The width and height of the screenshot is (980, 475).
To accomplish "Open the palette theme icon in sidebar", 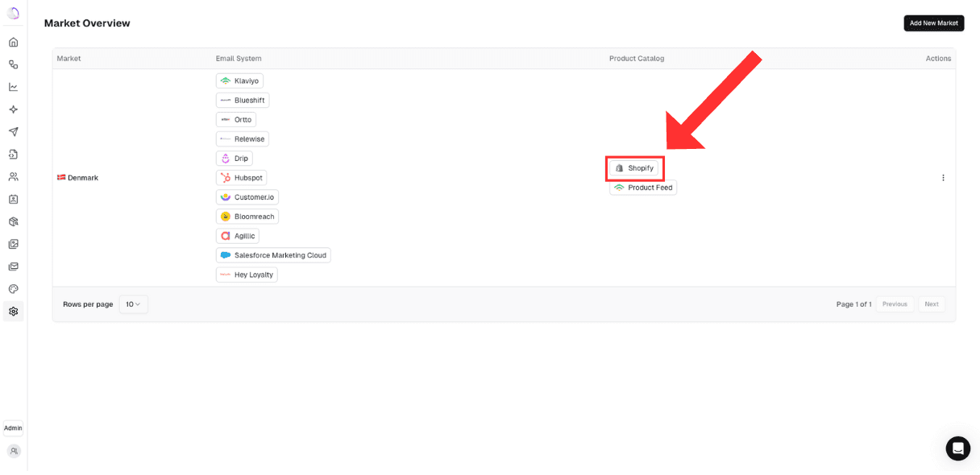I will (13, 289).
